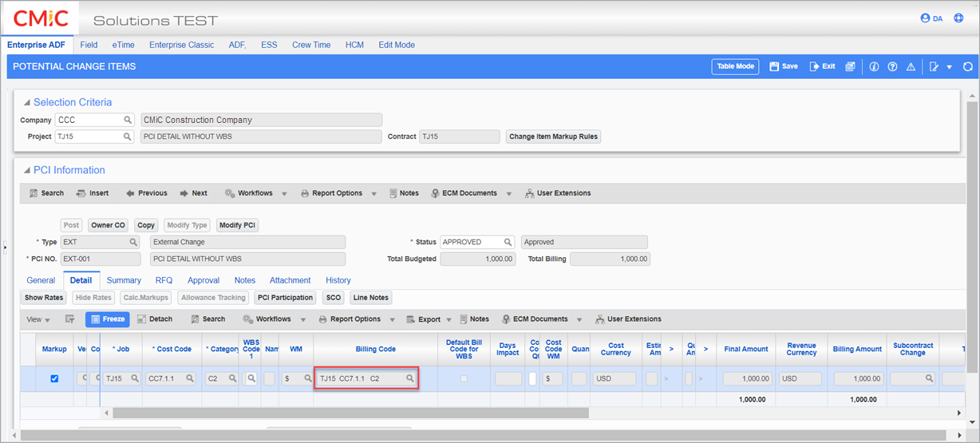Expand PCI toolbar ECM Documents dropdown arrow
This screenshot has width=980, height=443.
tap(511, 193)
